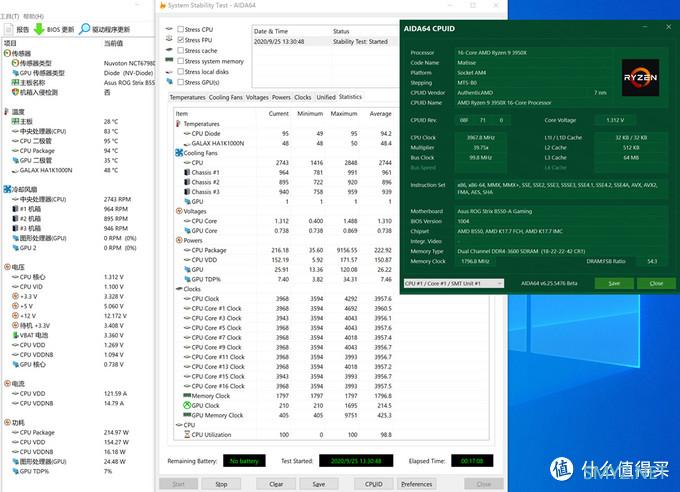Screen dimensions: 680x492
Task: Collapse the temperature section in left panel
Action: [x=6, y=112]
